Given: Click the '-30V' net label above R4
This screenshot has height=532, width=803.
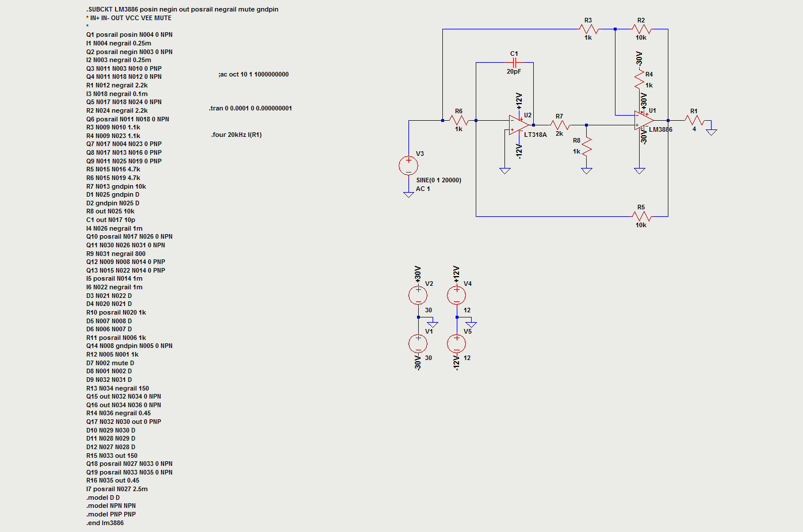Looking at the screenshot, I should click(638, 59).
